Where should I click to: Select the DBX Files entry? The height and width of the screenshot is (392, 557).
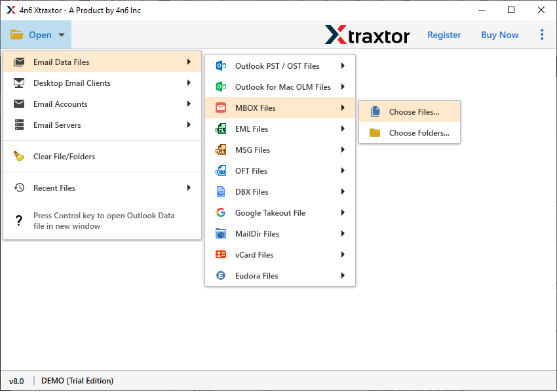point(262,191)
